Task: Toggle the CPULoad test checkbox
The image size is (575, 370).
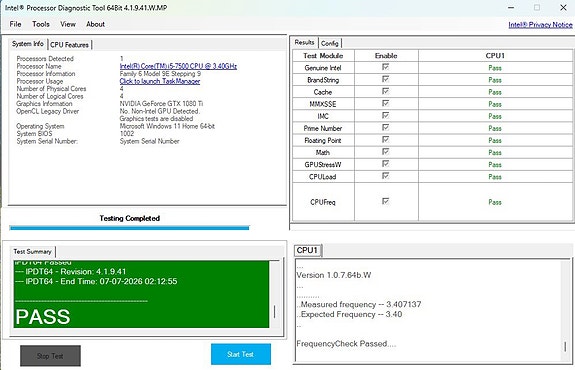Action: pyautogui.click(x=385, y=176)
